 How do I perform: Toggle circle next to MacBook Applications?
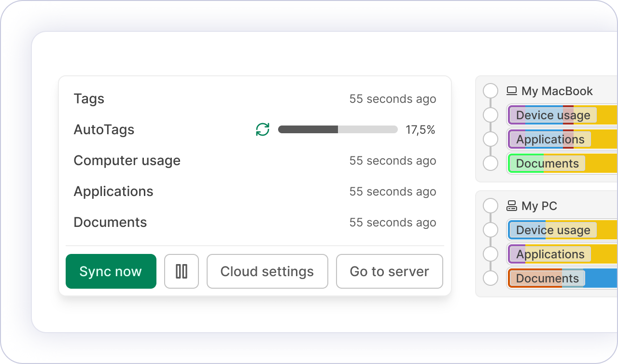pos(491,139)
